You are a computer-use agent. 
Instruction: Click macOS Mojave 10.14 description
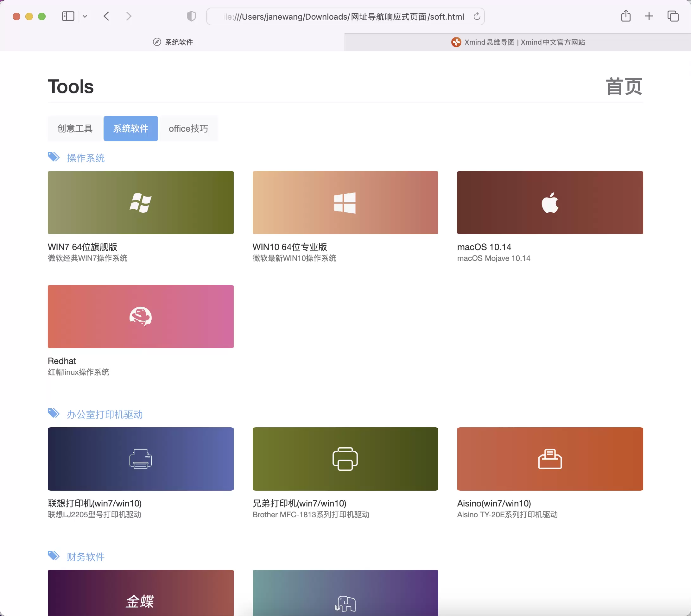click(x=494, y=258)
